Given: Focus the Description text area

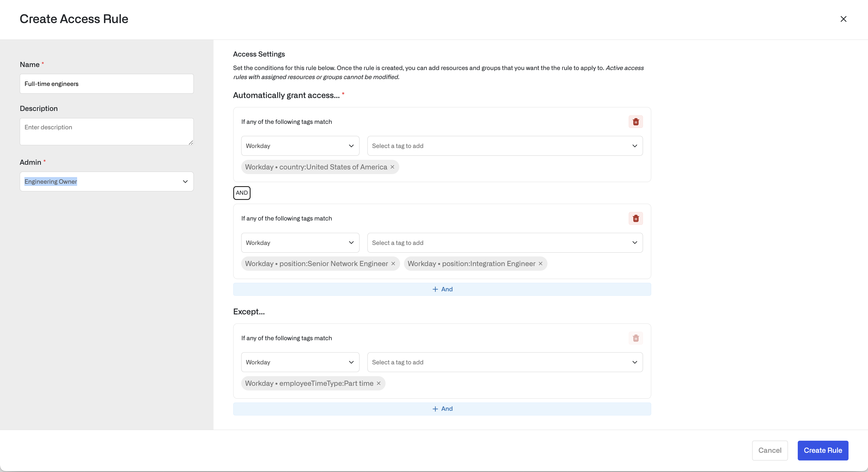Looking at the screenshot, I should (x=106, y=132).
